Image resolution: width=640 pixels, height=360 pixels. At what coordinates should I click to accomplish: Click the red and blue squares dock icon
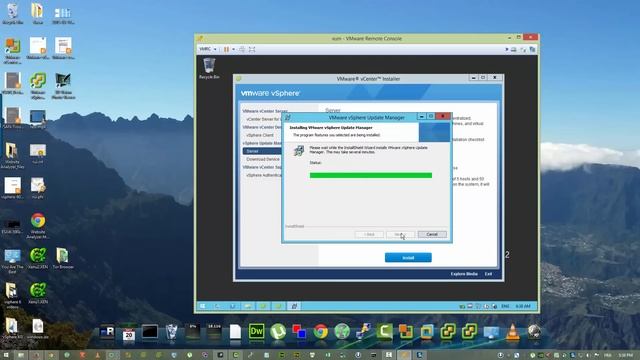[x=299, y=331]
